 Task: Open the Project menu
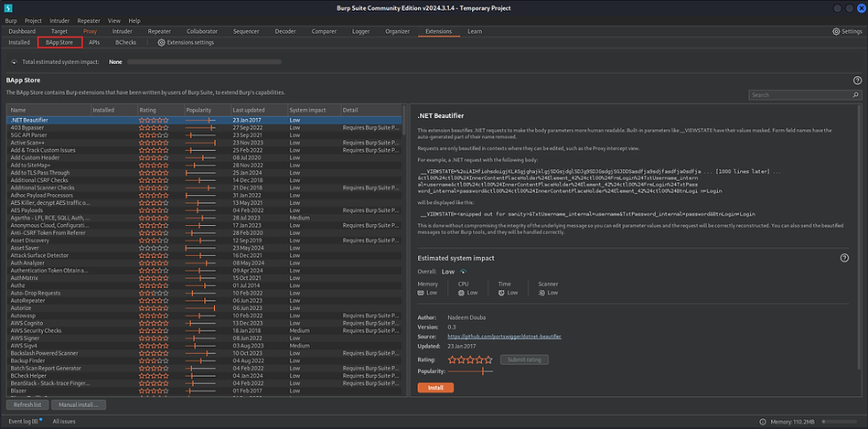click(33, 20)
